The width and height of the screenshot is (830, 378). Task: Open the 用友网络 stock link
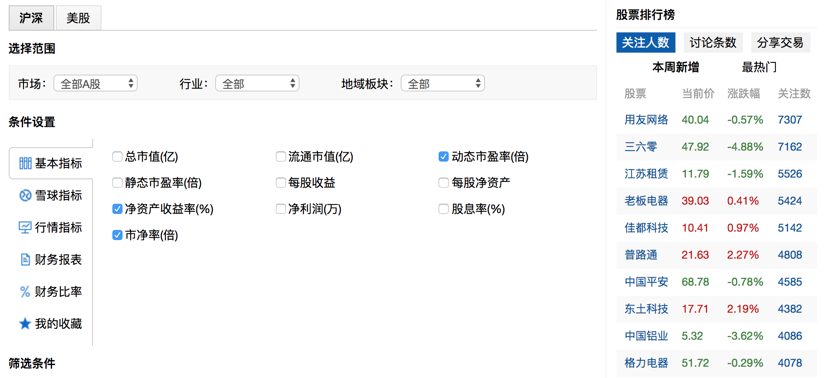pos(646,120)
